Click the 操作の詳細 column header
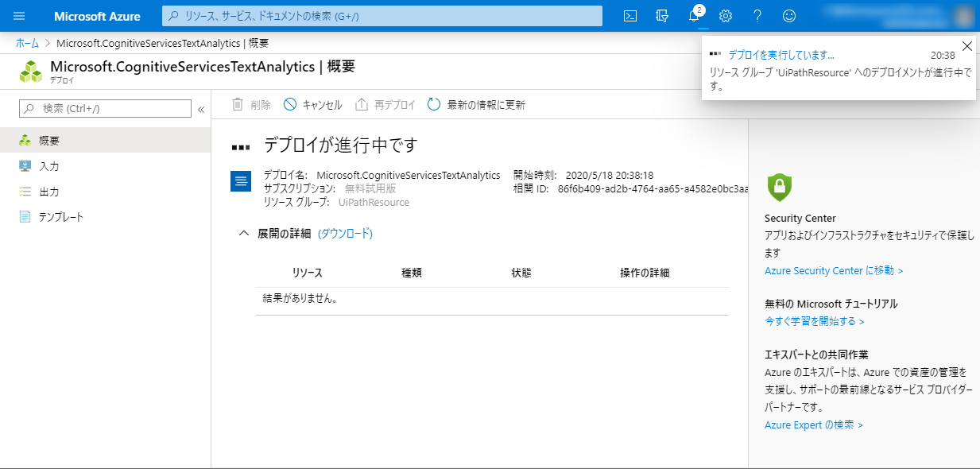The width and height of the screenshot is (980, 469). click(645, 273)
